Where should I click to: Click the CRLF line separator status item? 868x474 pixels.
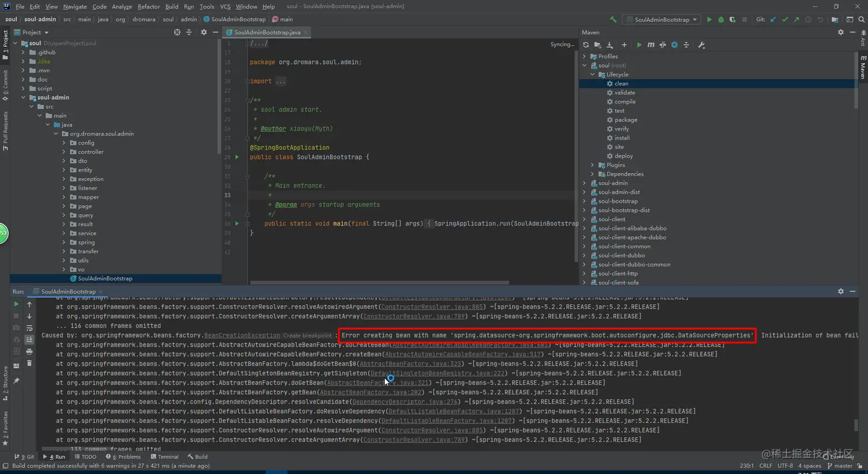pyautogui.click(x=766, y=466)
